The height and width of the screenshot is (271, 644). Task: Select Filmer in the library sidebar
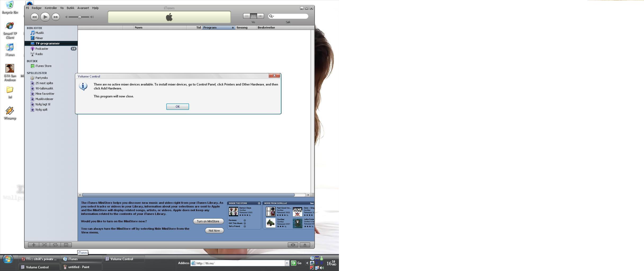click(51, 38)
